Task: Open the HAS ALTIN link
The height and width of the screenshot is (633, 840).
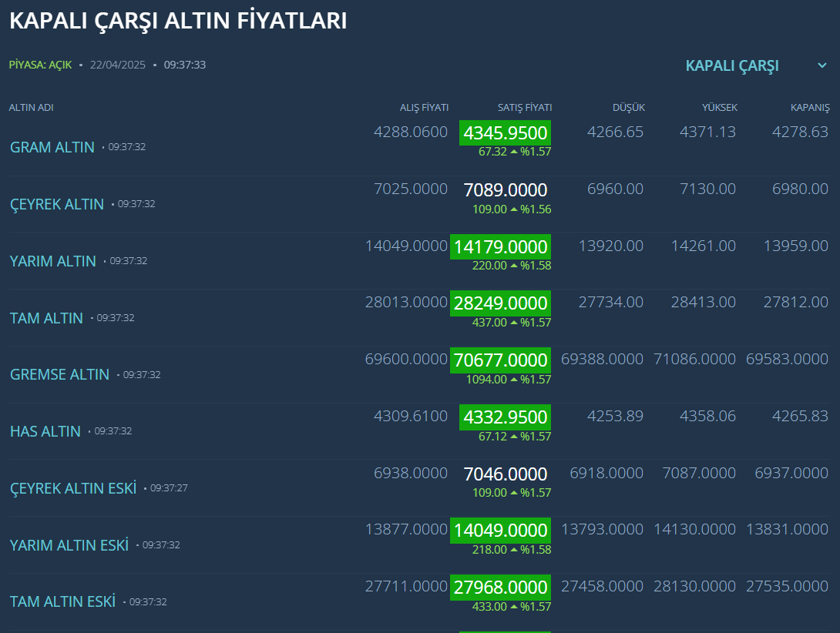Action: pos(45,431)
